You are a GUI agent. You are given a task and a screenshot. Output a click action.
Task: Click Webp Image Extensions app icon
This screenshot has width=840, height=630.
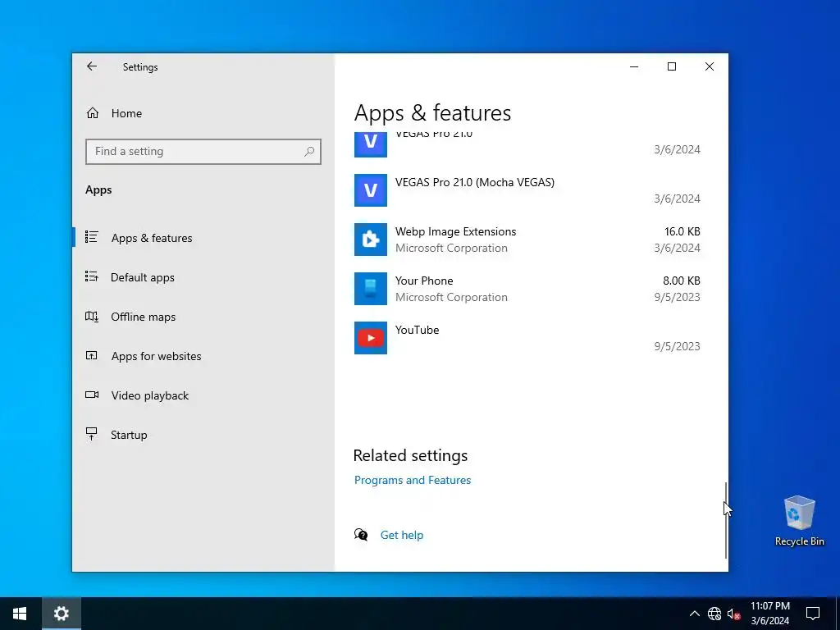371,240
